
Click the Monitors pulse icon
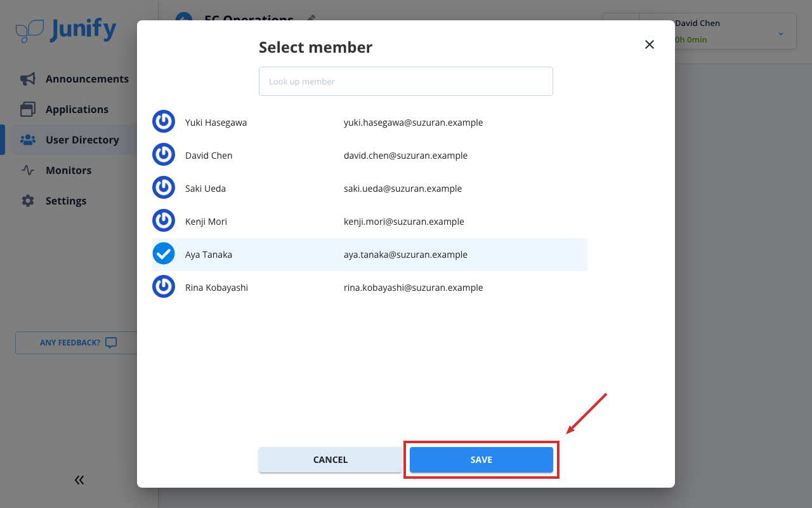point(28,170)
